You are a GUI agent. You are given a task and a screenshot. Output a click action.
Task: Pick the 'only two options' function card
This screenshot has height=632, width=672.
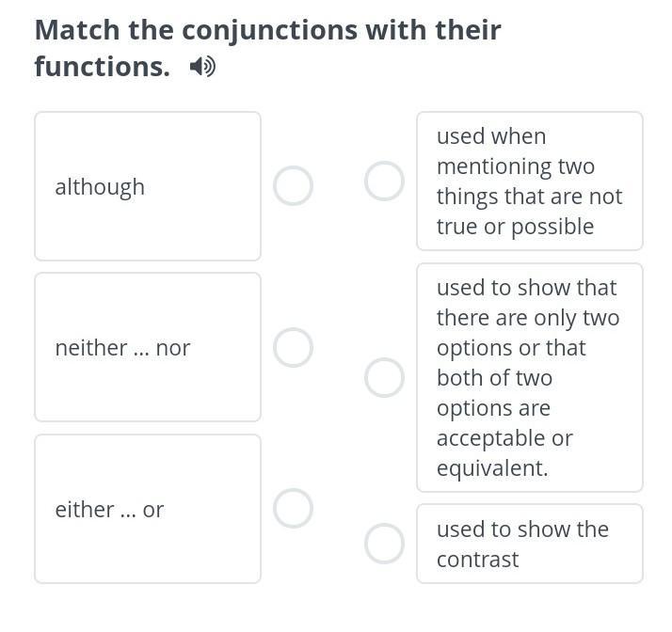[x=529, y=378]
